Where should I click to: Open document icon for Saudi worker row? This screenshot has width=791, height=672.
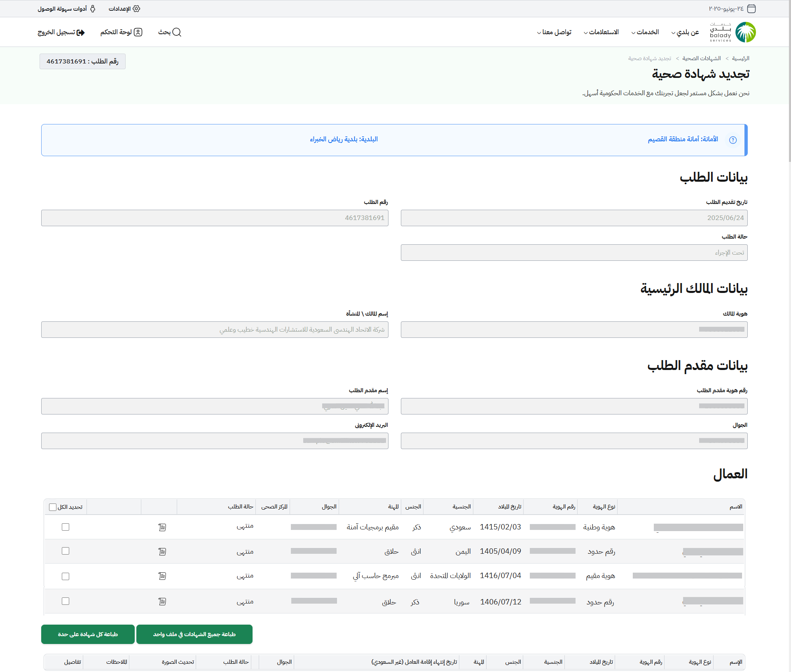click(x=162, y=527)
